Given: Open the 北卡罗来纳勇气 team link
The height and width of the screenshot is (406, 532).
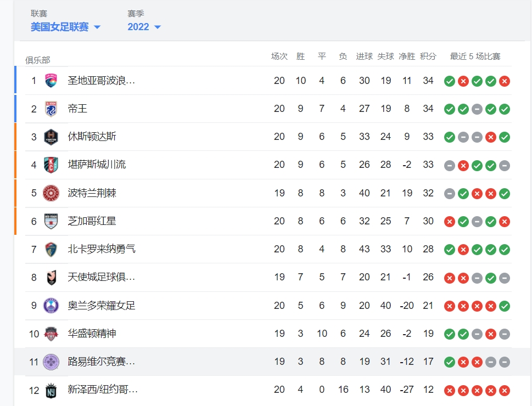Looking at the screenshot, I should pyautogui.click(x=102, y=249).
